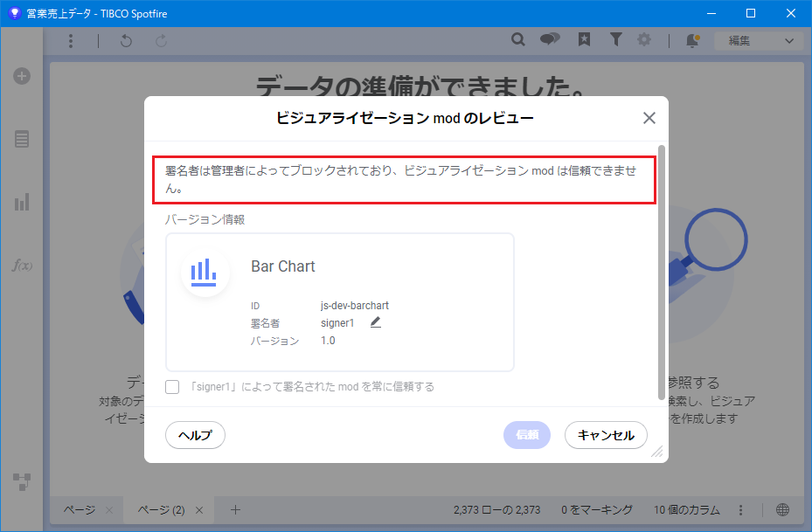Click the Undo arrow icon

tap(126, 41)
